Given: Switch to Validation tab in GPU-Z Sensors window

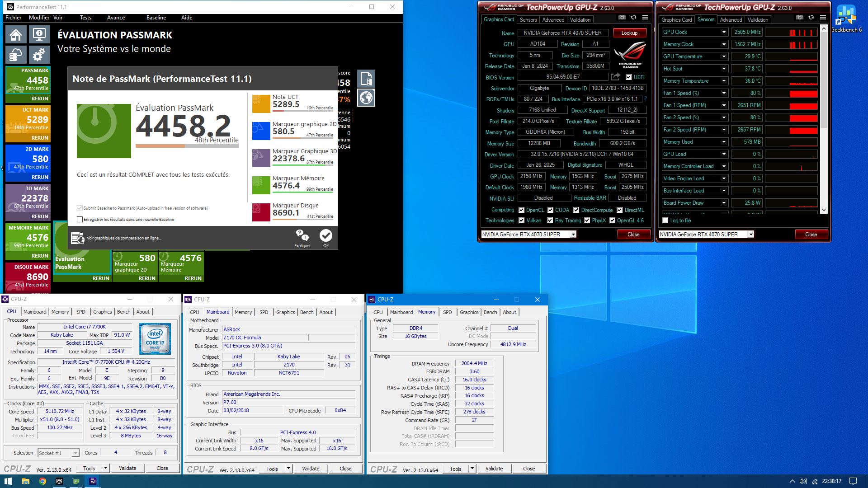Looking at the screenshot, I should tap(758, 20).
